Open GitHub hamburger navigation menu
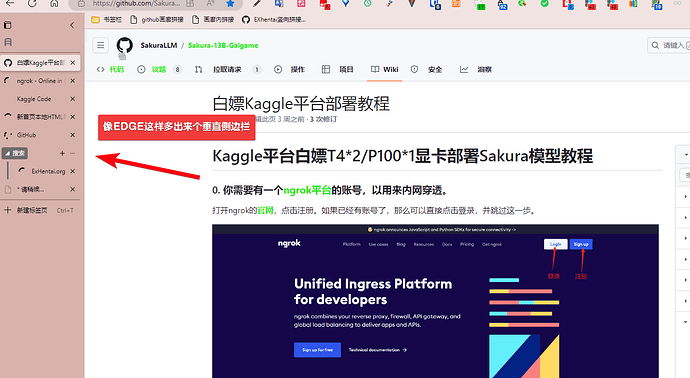Viewport: 690px width, 378px height. (x=101, y=45)
